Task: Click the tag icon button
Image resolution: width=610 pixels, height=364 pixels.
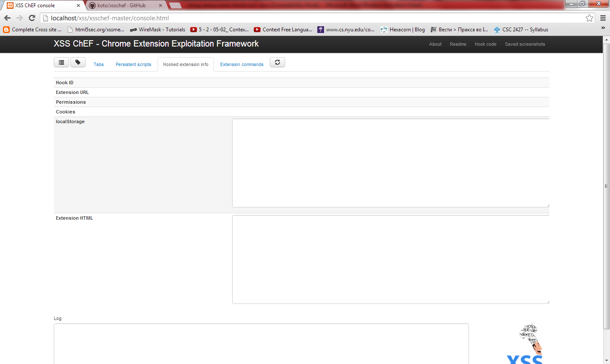Action: (78, 62)
